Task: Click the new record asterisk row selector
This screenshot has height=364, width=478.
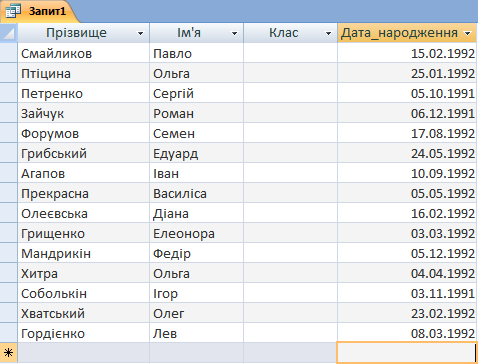Action: (9, 352)
